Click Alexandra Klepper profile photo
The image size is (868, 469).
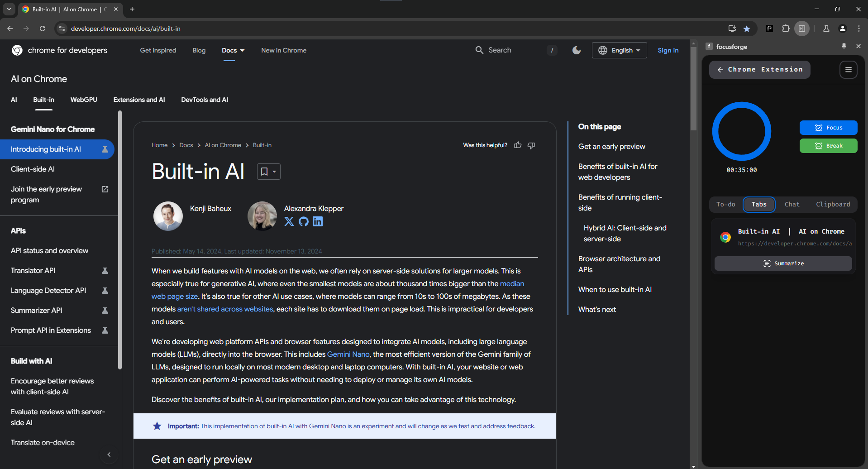pyautogui.click(x=262, y=216)
